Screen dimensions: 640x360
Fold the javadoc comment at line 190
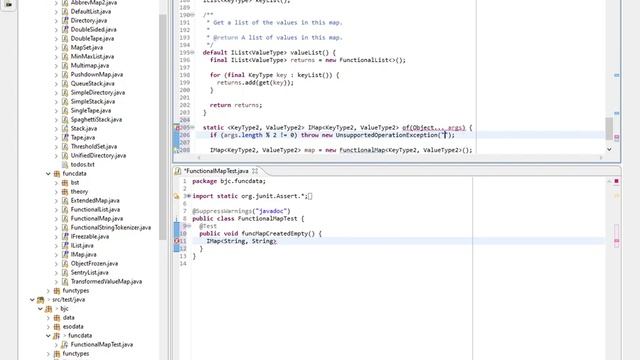193,15
